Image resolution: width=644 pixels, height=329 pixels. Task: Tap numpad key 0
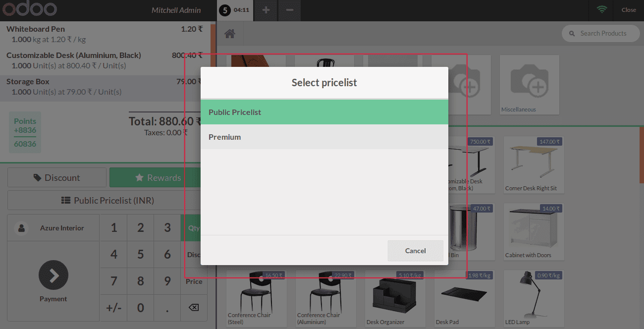click(141, 308)
